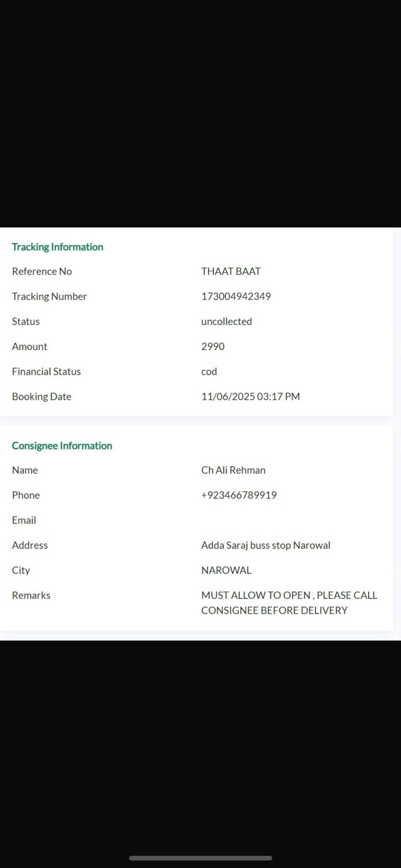Click the Remarks label

coord(31,596)
